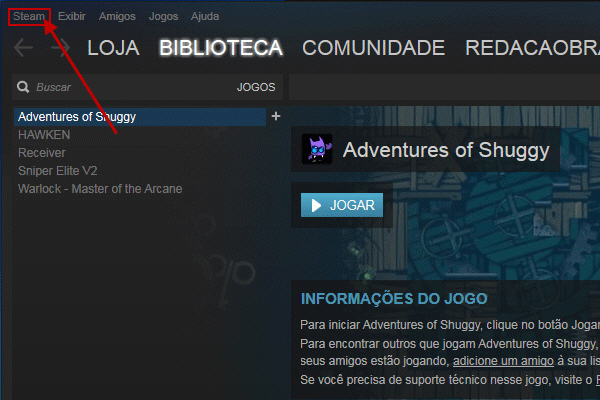Screen dimensions: 600x400
Task: Click the back navigation arrow
Action: coord(23,48)
